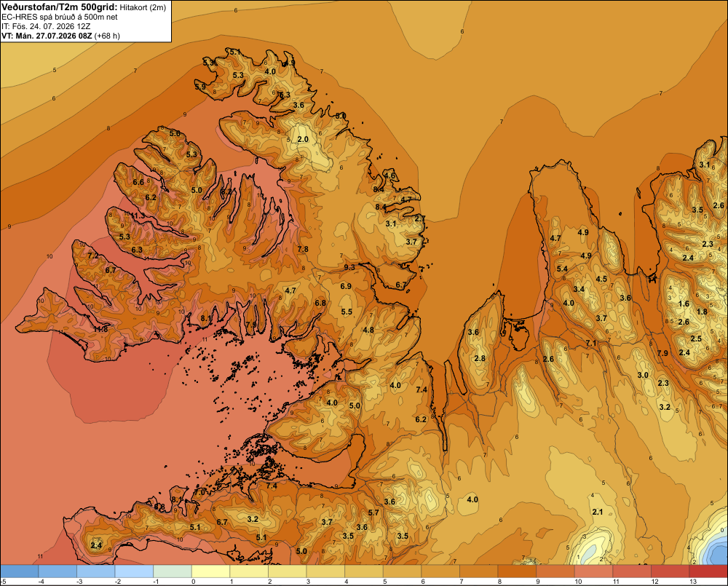
Task: Pick the legend color swatch between -5 and -4
Action: (x=20, y=571)
